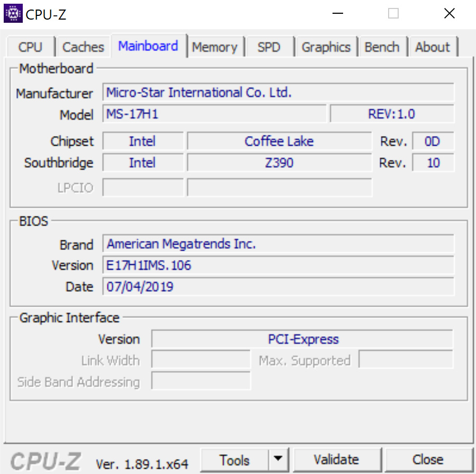Image resolution: width=476 pixels, height=474 pixels.
Task: Click the BIOS Date label
Action: click(79, 287)
